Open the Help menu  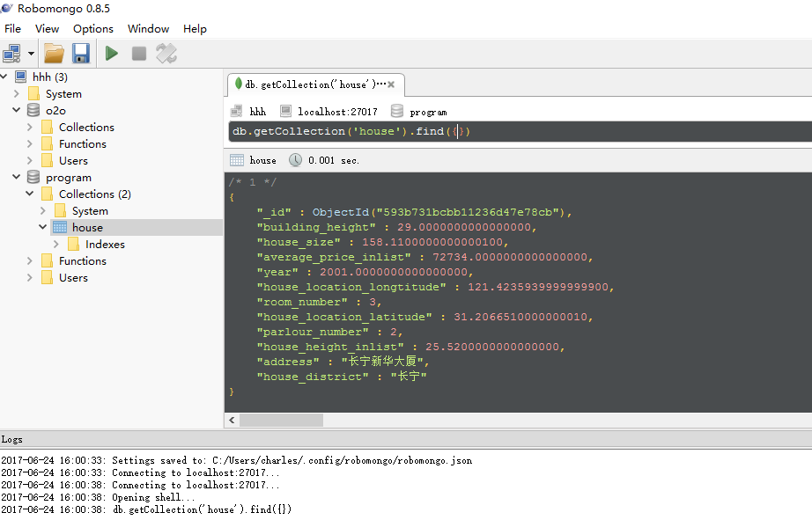pyautogui.click(x=195, y=28)
